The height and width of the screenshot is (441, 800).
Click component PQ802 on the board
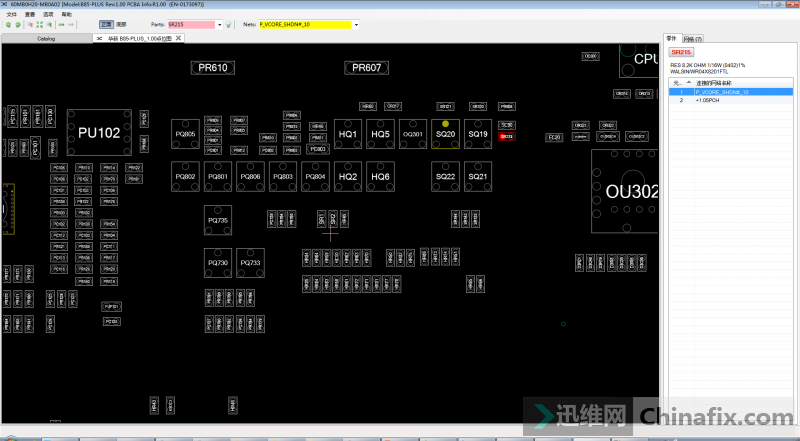[x=185, y=177]
